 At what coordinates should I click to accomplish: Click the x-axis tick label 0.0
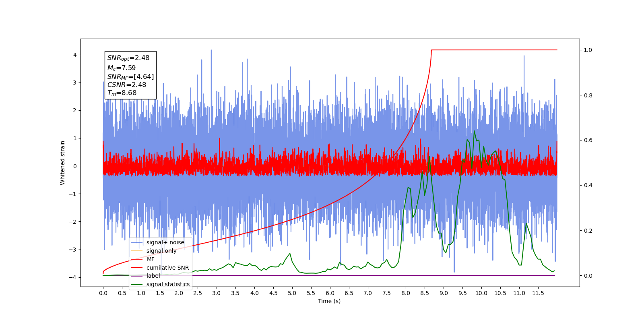pyautogui.click(x=103, y=293)
